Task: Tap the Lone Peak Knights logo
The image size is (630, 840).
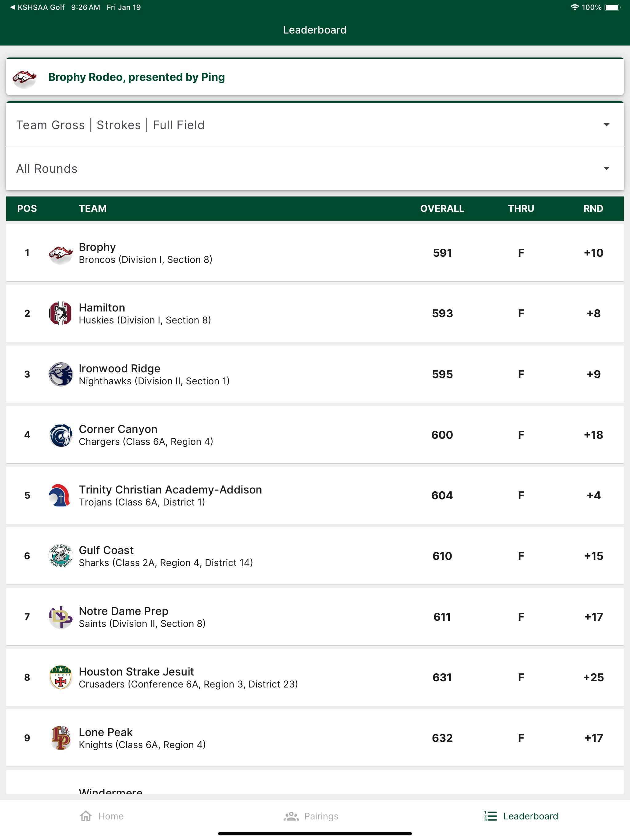Action: (x=60, y=738)
